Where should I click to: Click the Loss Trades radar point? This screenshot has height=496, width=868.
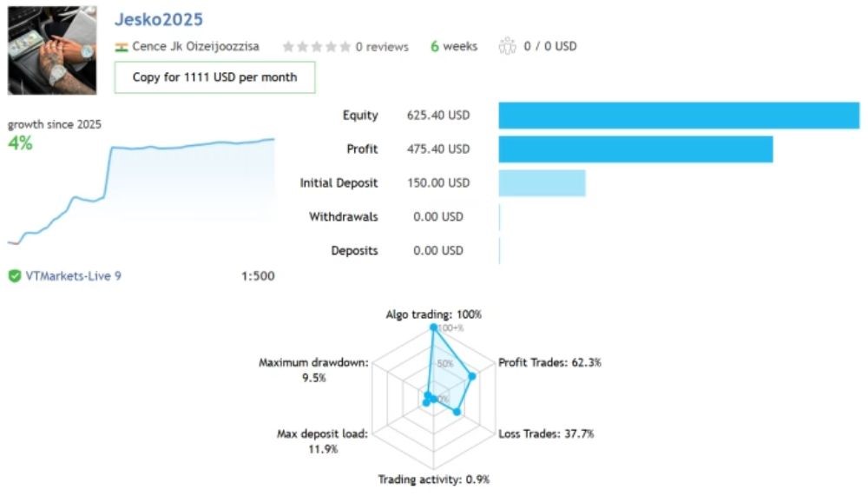[457, 412]
